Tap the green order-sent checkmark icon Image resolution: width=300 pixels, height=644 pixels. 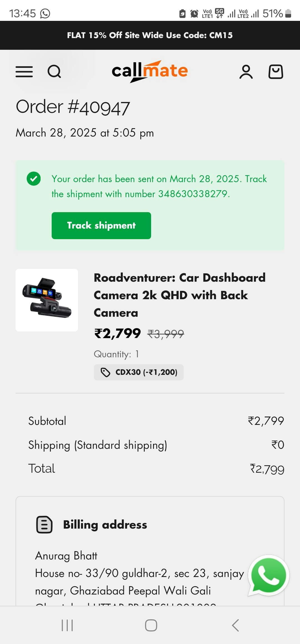(34, 179)
